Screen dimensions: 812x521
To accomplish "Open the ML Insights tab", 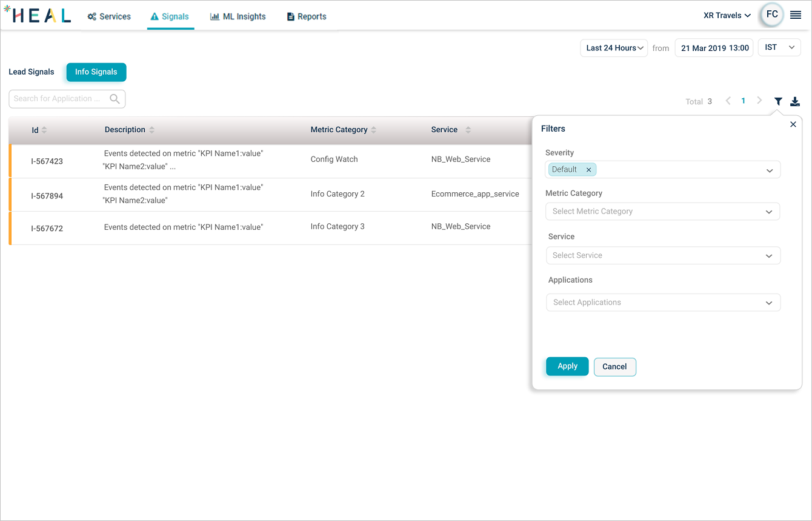I will [x=238, y=16].
